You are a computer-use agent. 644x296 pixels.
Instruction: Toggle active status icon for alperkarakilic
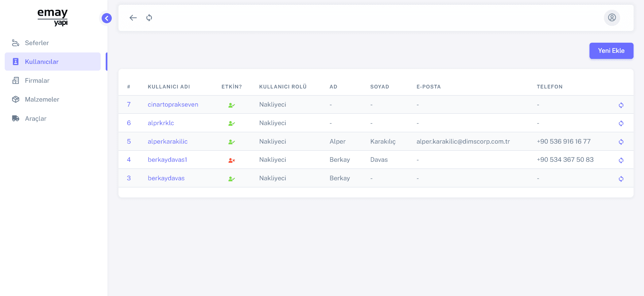point(232,142)
